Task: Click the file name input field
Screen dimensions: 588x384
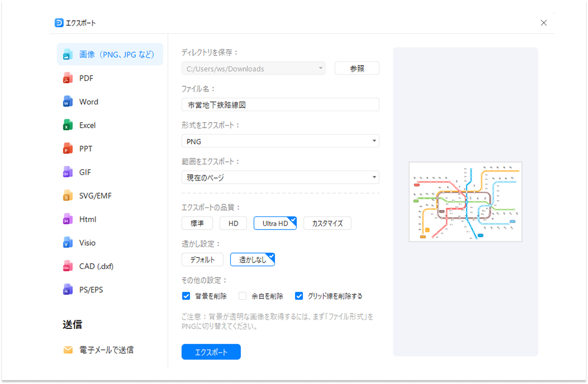Action: (x=280, y=105)
